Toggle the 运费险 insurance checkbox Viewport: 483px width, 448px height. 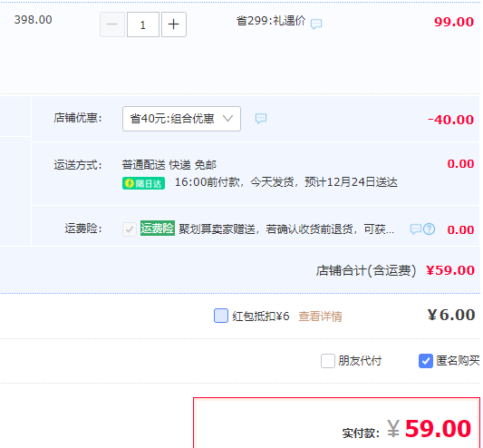point(130,229)
